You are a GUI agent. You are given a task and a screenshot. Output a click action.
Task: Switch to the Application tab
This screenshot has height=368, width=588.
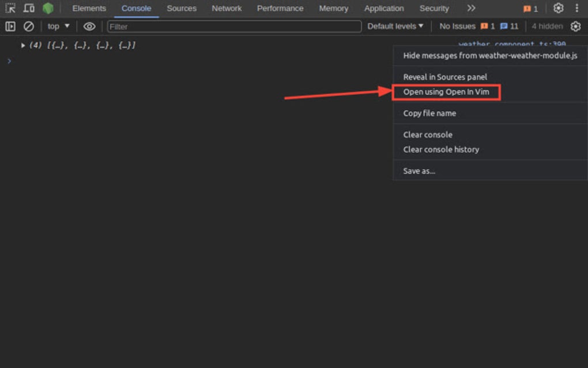384,8
